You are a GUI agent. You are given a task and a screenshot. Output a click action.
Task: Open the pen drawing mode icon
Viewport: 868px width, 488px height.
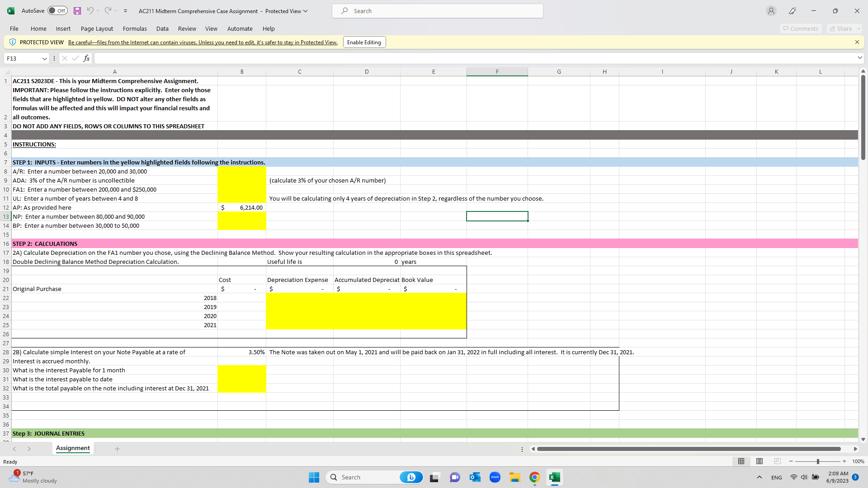pos(793,11)
